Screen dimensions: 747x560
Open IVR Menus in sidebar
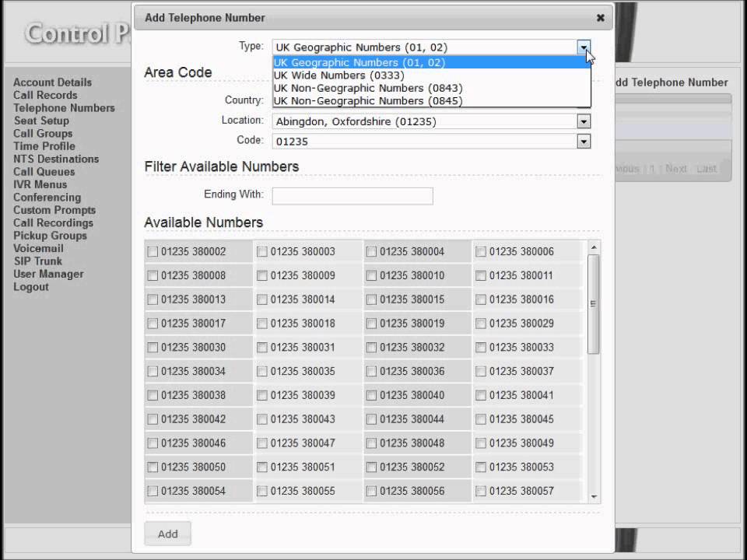click(40, 185)
